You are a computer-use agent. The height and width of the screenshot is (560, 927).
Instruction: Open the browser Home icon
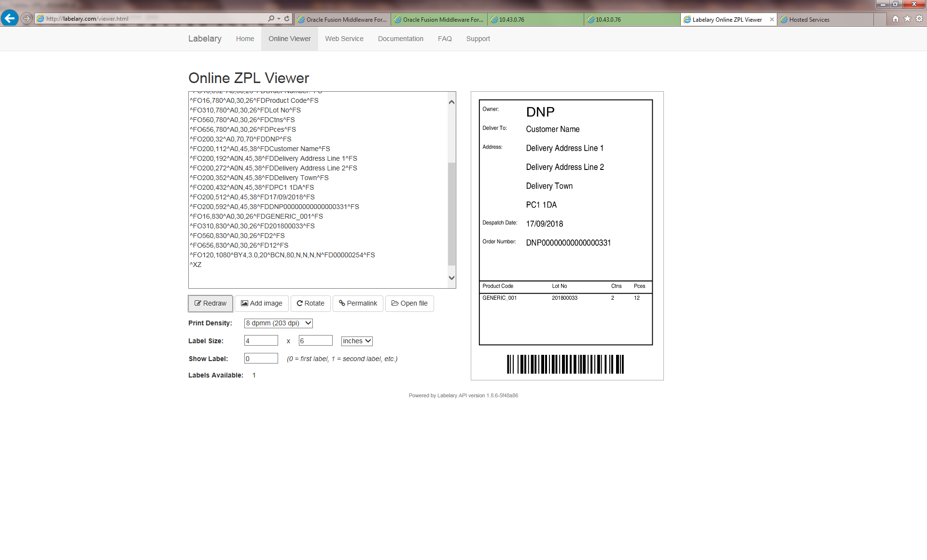[896, 19]
